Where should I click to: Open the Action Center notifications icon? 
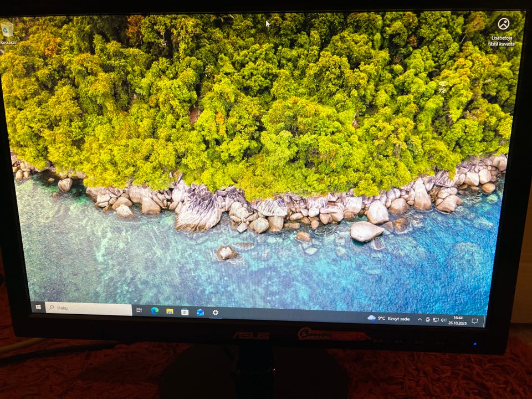pyautogui.click(x=475, y=321)
